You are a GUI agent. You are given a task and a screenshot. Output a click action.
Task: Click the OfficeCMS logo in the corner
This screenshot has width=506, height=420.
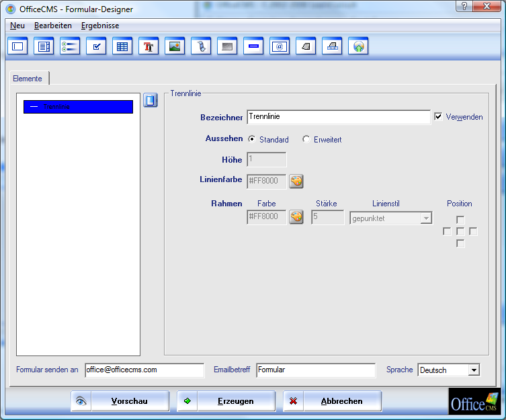(474, 401)
